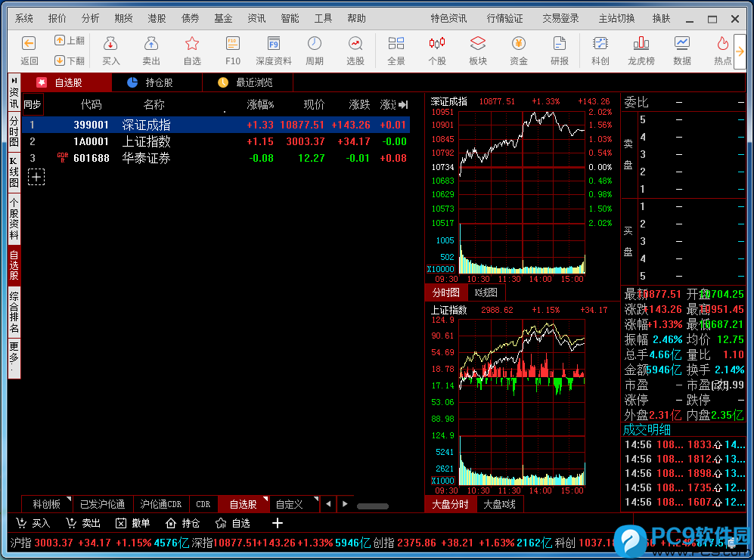The width and height of the screenshot is (754, 560).
Task: Open the 报价 menu
Action: (57, 18)
